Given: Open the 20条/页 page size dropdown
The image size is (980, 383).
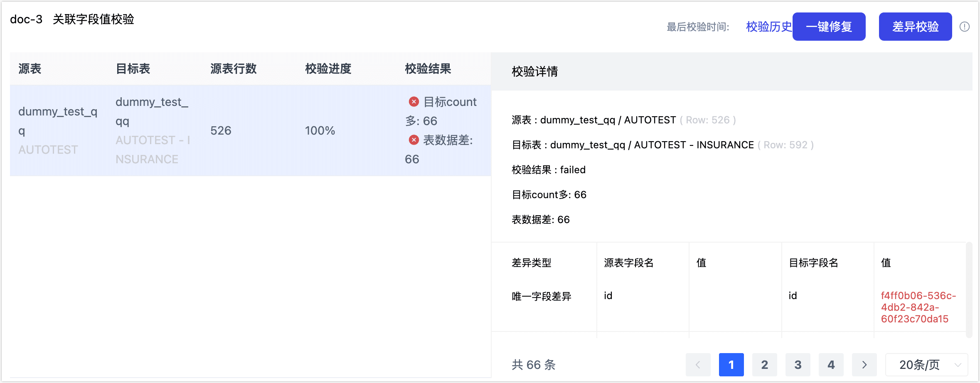Looking at the screenshot, I should point(926,365).
